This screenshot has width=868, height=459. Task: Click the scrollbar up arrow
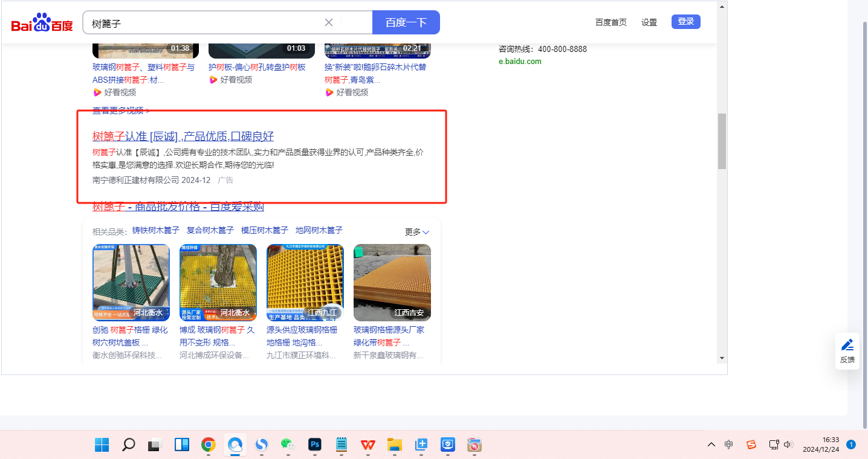tap(722, 7)
